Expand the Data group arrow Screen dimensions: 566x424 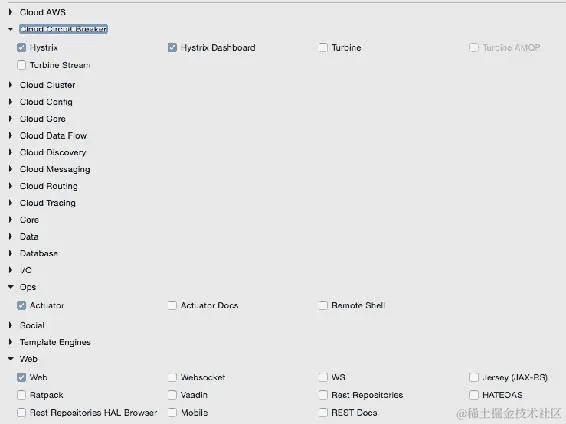tap(10, 237)
